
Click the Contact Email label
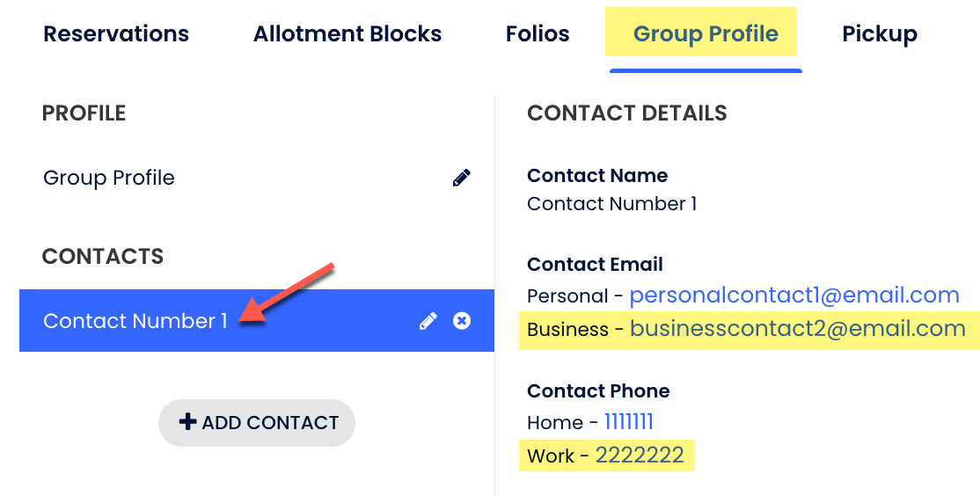(x=595, y=265)
